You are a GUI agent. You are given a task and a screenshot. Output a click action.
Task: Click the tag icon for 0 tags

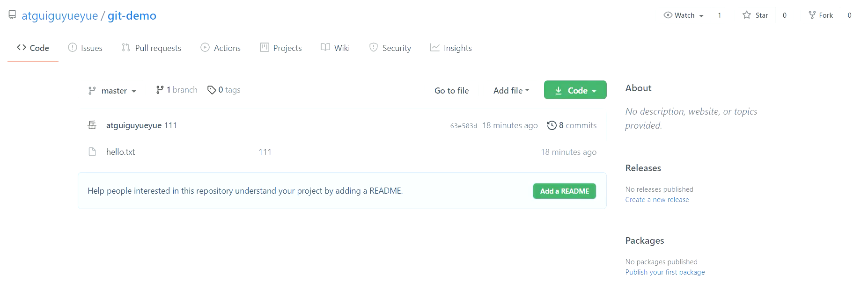(x=212, y=90)
